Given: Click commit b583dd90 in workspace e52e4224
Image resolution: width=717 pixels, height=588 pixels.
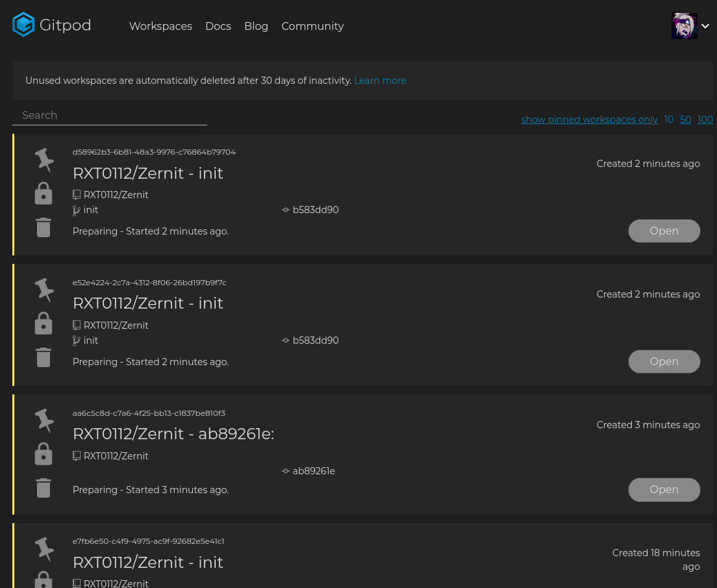Looking at the screenshot, I should tap(316, 340).
